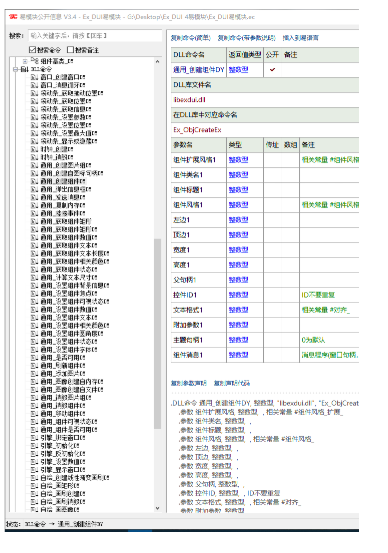Click the 复制命令(简单) link

click(x=190, y=38)
